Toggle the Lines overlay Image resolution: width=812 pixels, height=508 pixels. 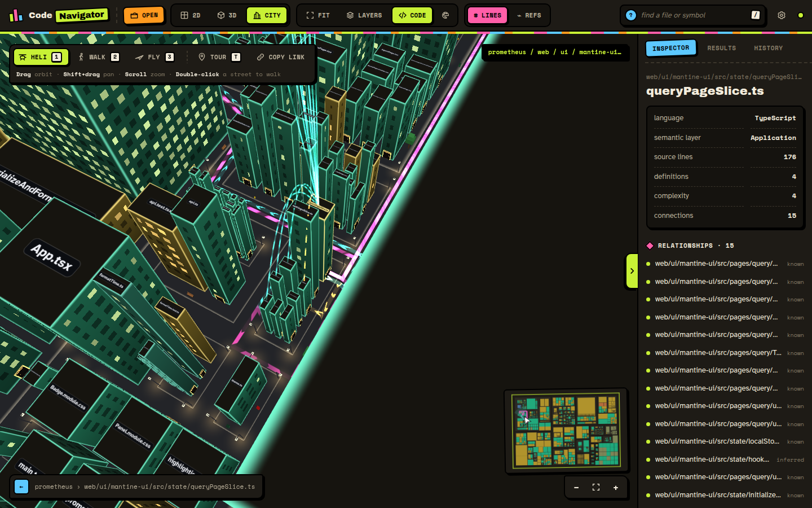tap(487, 15)
